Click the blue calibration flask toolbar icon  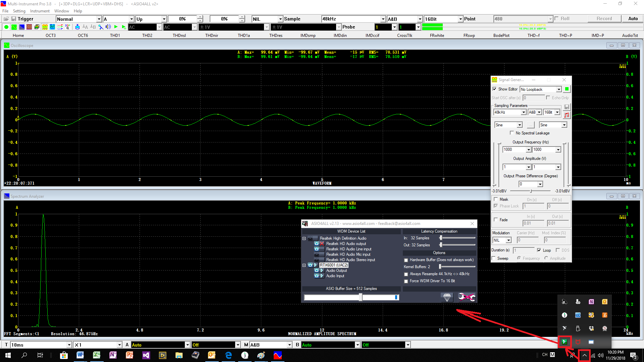point(77,27)
